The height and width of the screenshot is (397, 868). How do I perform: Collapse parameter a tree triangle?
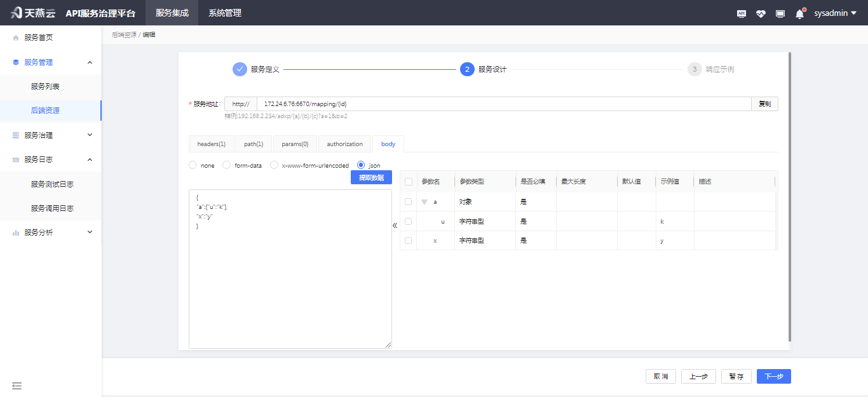[x=424, y=202]
